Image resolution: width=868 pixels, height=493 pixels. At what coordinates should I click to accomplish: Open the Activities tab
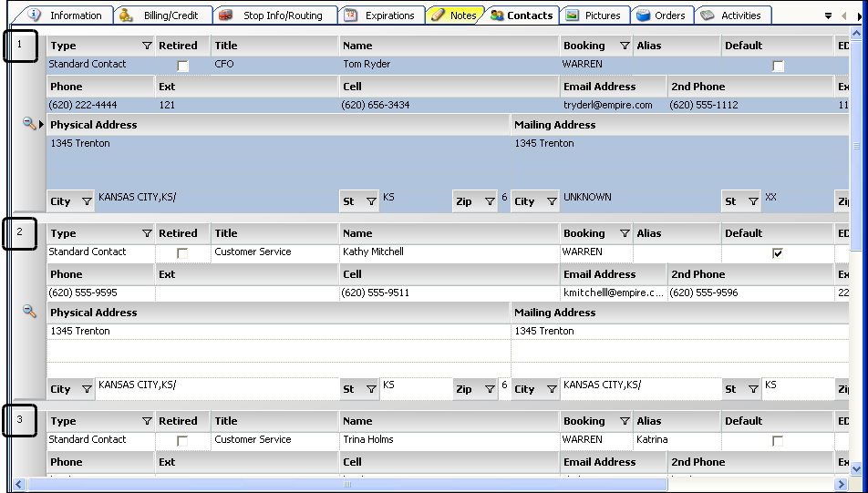click(x=740, y=15)
